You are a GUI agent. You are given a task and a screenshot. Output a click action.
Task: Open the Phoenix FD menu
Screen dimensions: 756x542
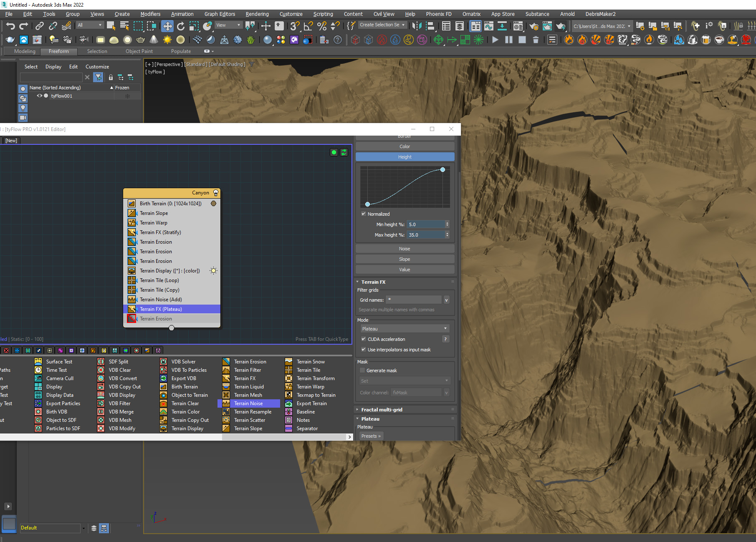[438, 14]
